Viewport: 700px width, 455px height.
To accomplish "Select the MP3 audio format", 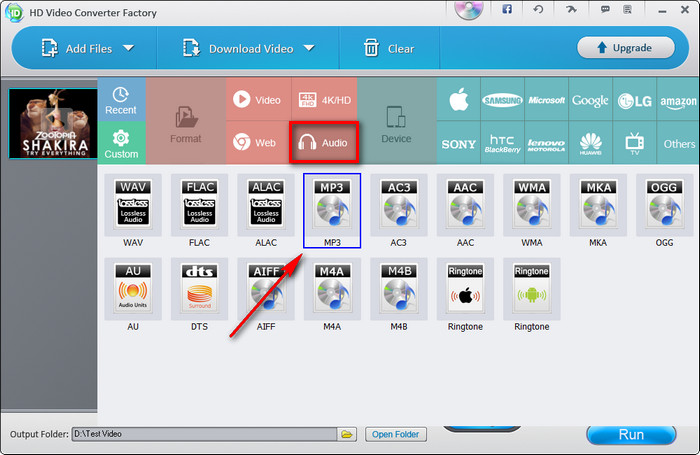I will click(x=332, y=207).
